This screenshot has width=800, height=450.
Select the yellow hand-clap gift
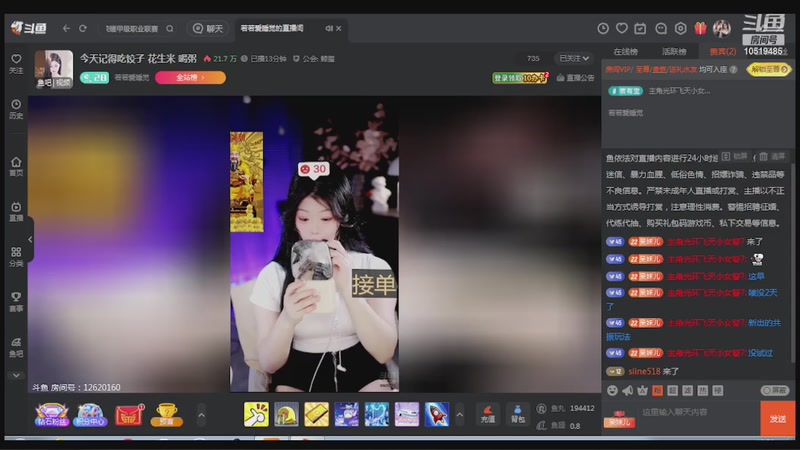point(256,414)
